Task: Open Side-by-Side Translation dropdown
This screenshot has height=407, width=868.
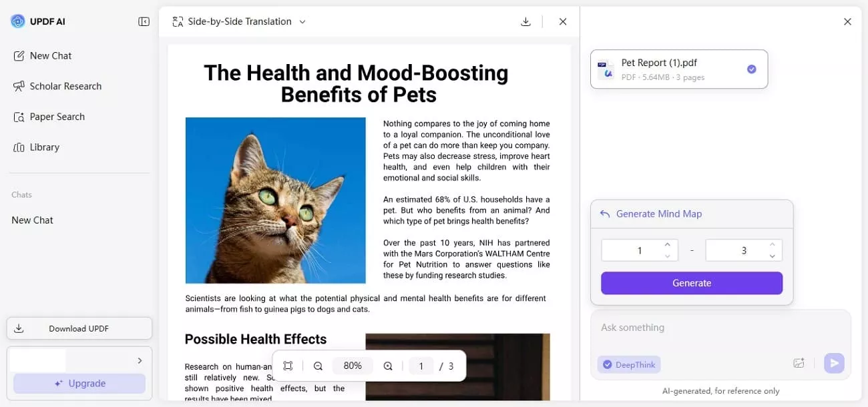Action: tap(239, 21)
